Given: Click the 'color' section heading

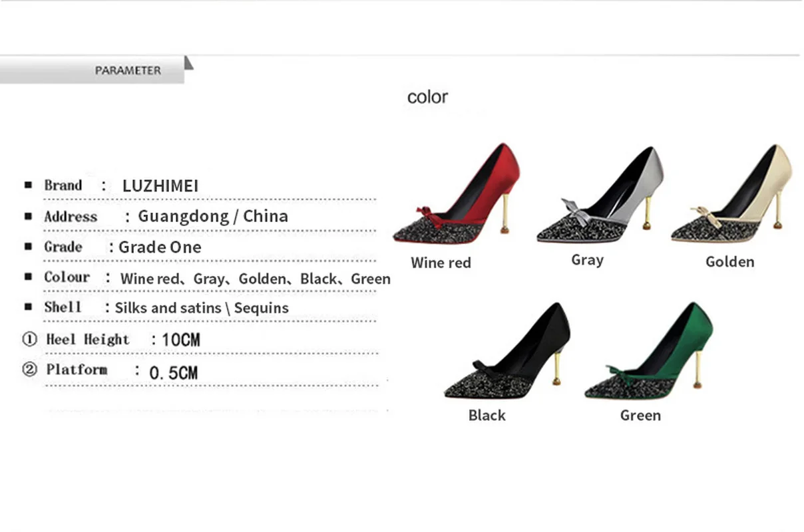Looking at the screenshot, I should (427, 97).
